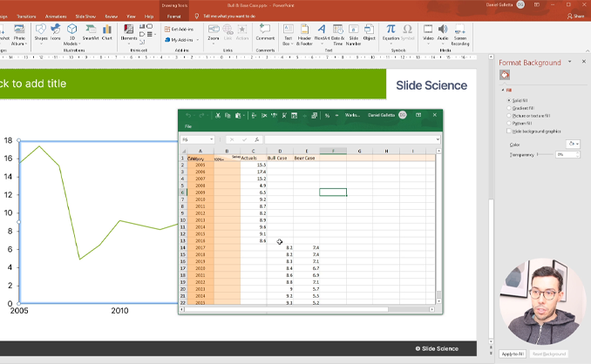Select the Fill paint bucket icon in Format Background
The width and height of the screenshot is (591, 364).
tap(505, 75)
